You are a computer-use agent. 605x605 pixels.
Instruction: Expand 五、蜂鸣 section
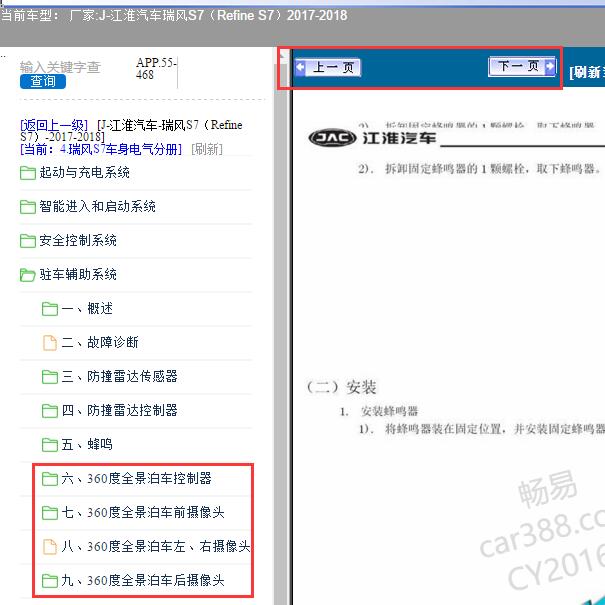(87, 444)
